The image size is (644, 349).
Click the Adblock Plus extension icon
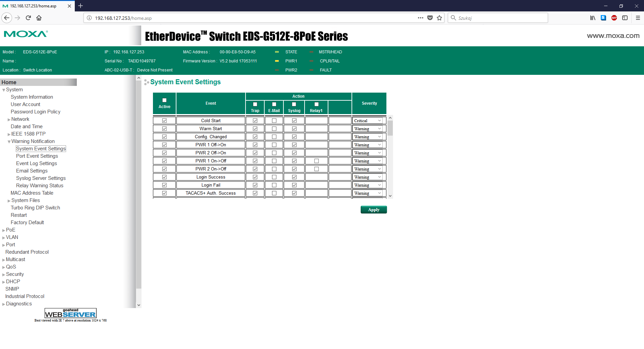point(614,18)
